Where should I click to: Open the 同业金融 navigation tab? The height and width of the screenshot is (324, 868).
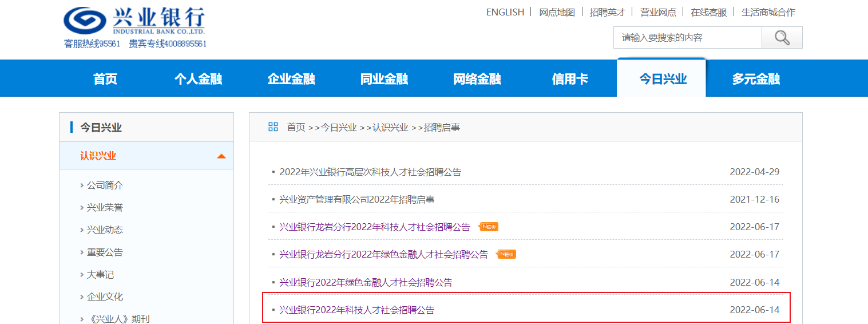tap(384, 79)
